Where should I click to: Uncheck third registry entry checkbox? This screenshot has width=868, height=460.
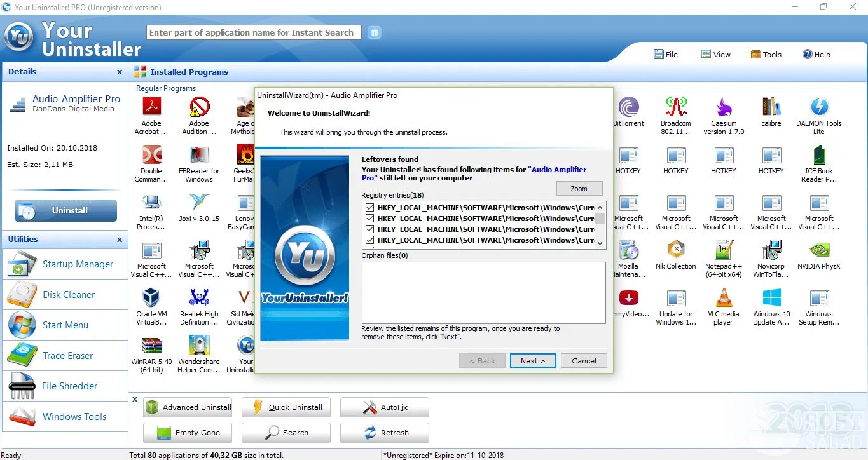(369, 229)
